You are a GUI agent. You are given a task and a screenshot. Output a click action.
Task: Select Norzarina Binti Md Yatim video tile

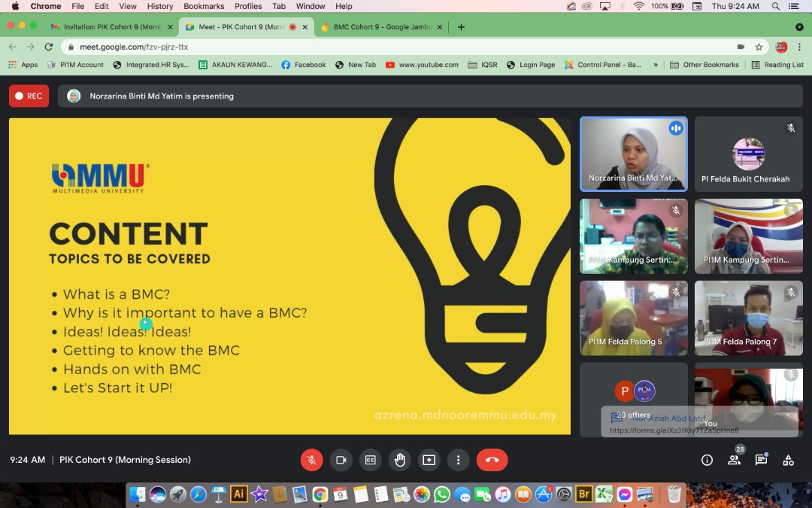(633, 154)
